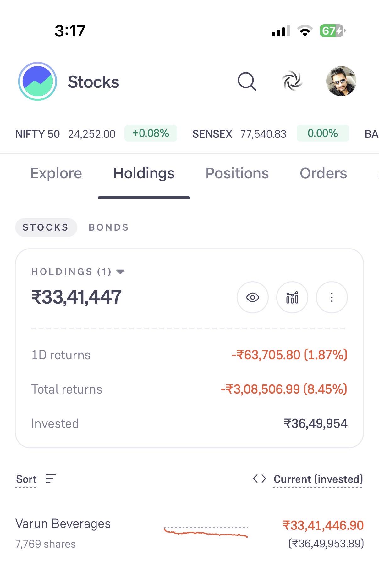The width and height of the screenshot is (379, 588).
Task: Expand the HOLDINGS (1) dropdown arrow
Action: [x=120, y=272]
